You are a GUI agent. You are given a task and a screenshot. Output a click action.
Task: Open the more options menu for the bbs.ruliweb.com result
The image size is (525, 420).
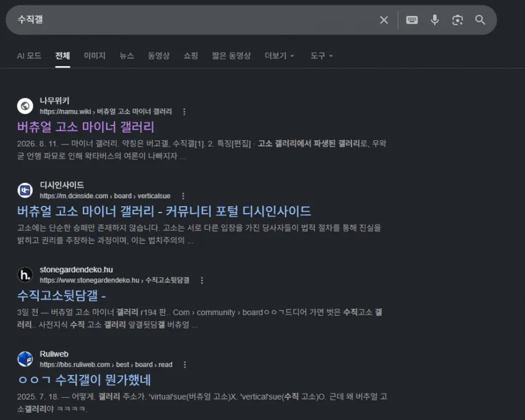pos(185,365)
